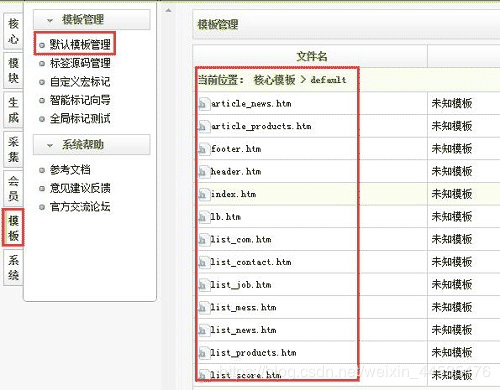The image size is (500, 390).
Task: Open 自定义宏标记 in the menu
Action: pos(80,82)
